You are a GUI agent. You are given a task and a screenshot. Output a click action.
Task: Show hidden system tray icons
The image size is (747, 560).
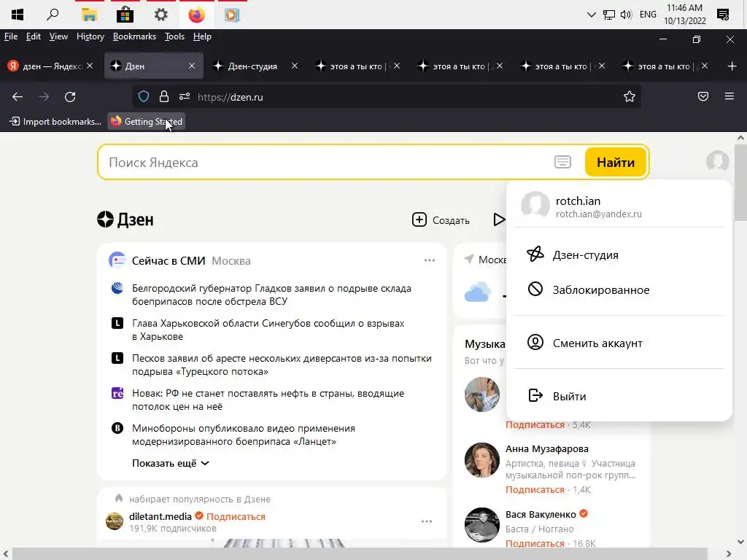591,15
